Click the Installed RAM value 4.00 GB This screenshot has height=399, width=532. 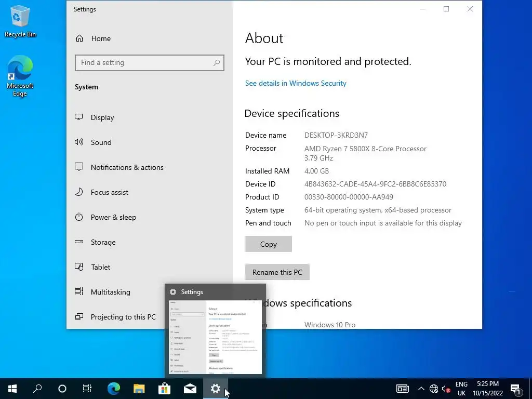(316, 171)
